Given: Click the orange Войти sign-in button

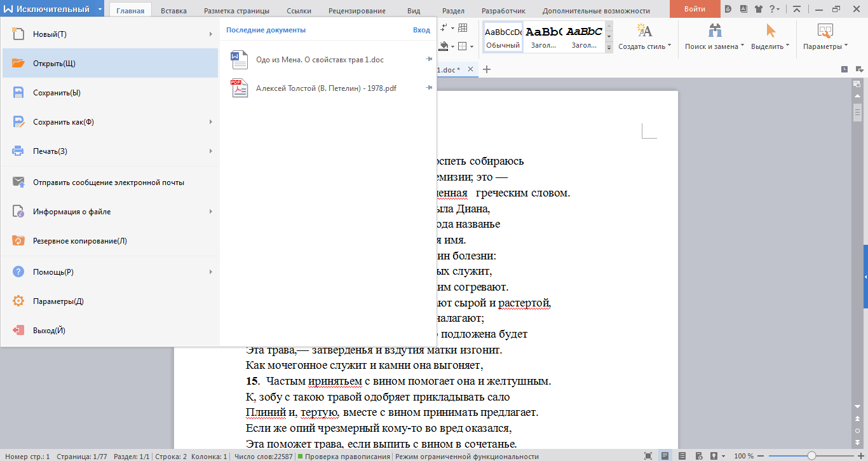Looking at the screenshot, I should point(695,9).
